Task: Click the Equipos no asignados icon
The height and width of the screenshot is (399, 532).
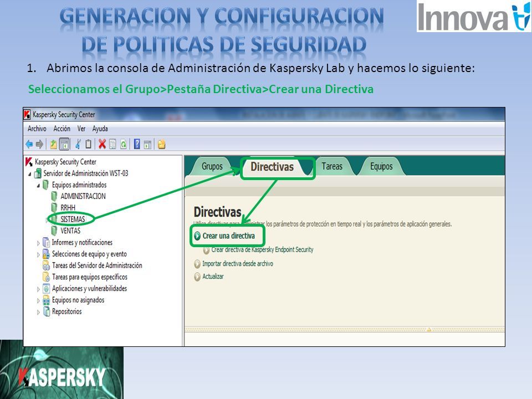Action: (46, 300)
